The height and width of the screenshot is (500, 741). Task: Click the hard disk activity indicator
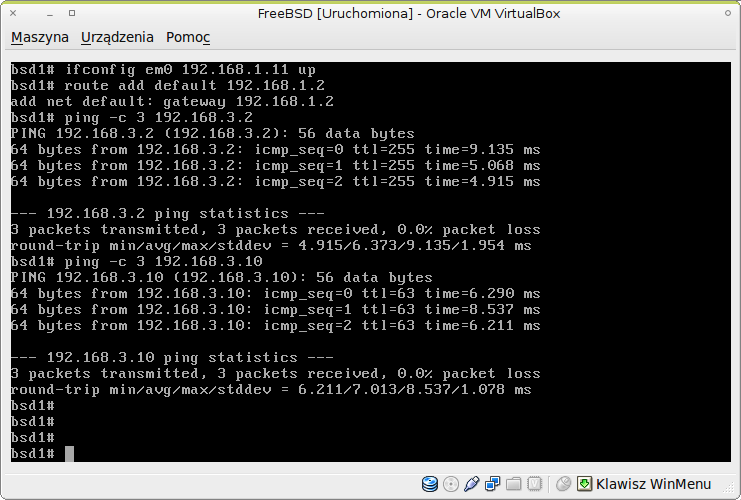point(430,484)
